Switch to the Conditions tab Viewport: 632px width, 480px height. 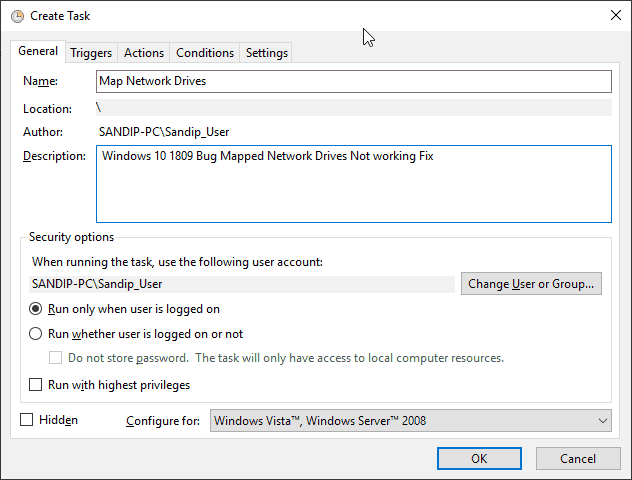pyautogui.click(x=205, y=53)
